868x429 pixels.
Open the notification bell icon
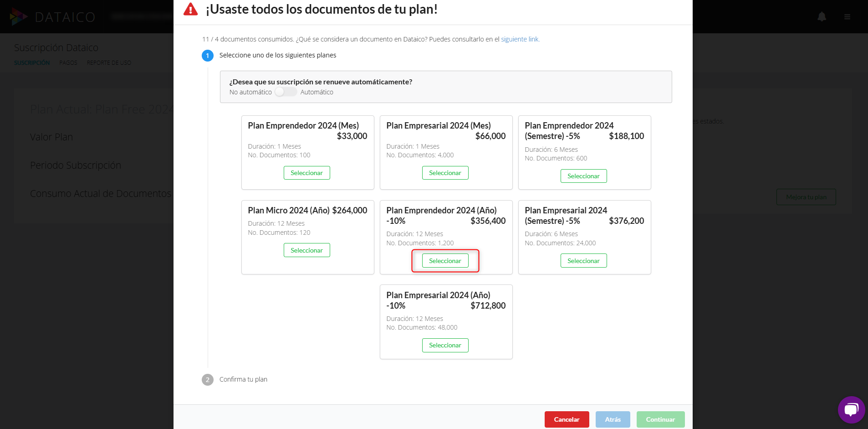(822, 17)
